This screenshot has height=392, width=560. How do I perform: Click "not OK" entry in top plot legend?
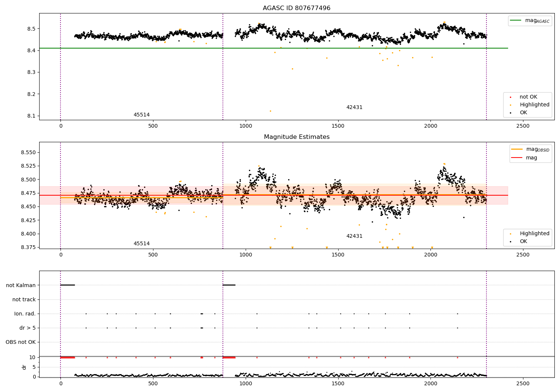click(528, 97)
